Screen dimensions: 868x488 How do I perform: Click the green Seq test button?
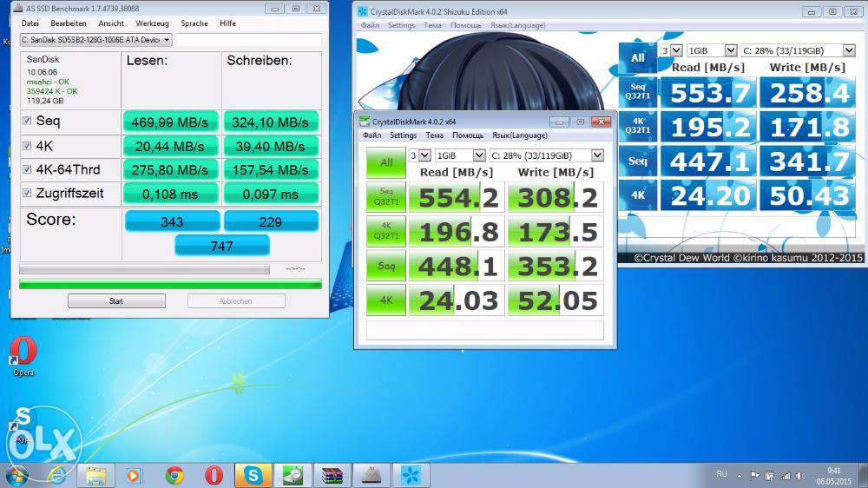[386, 266]
